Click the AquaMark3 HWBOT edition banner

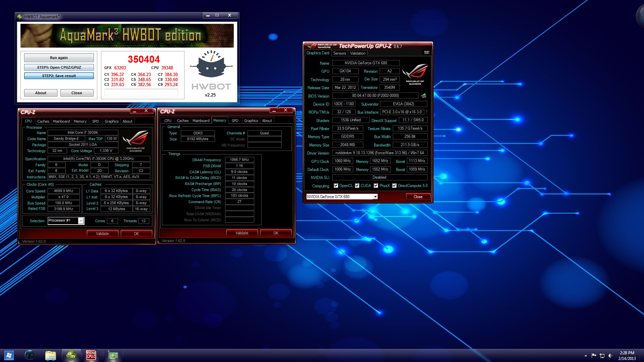tap(127, 36)
